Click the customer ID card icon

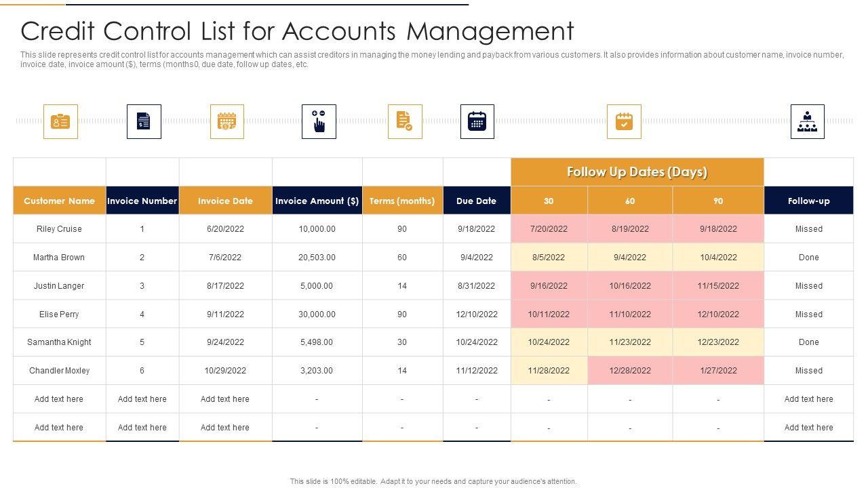(60, 121)
